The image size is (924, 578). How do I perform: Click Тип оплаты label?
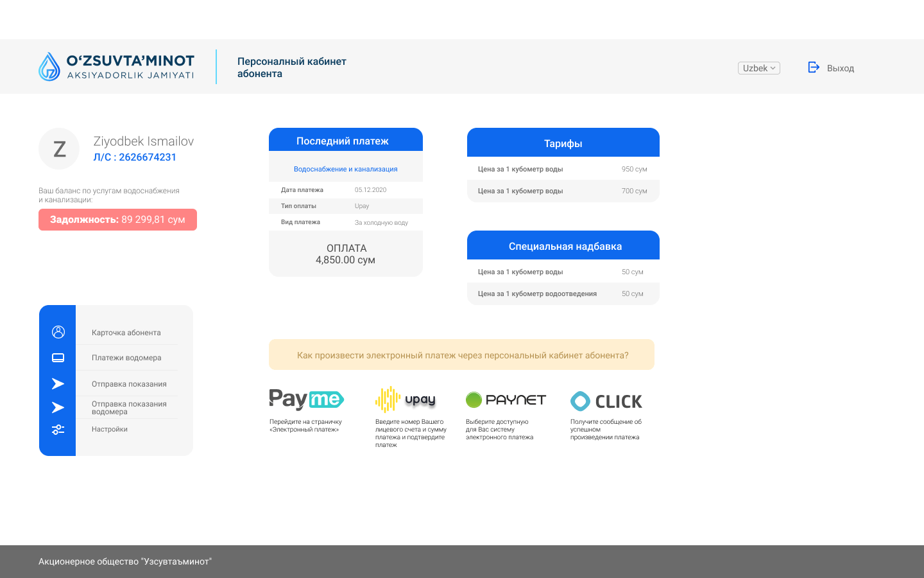(298, 206)
